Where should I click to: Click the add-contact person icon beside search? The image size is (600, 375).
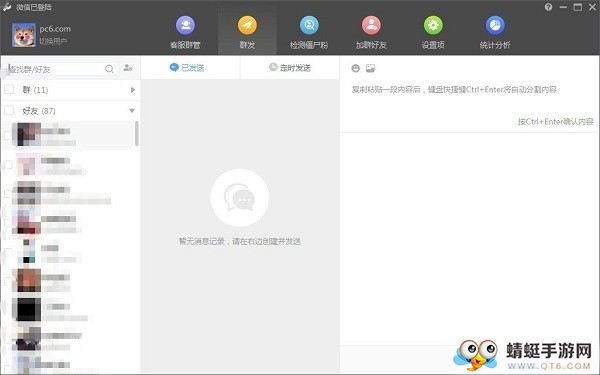[x=128, y=68]
